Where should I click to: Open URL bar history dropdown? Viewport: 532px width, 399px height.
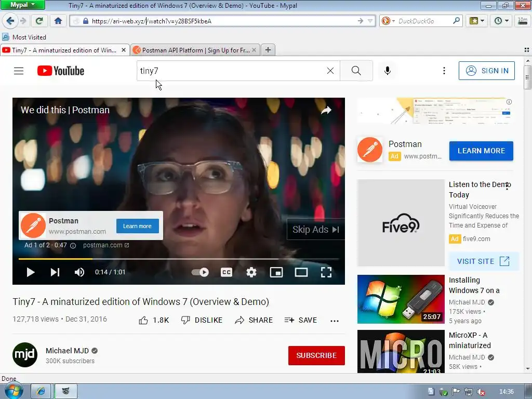click(x=370, y=21)
